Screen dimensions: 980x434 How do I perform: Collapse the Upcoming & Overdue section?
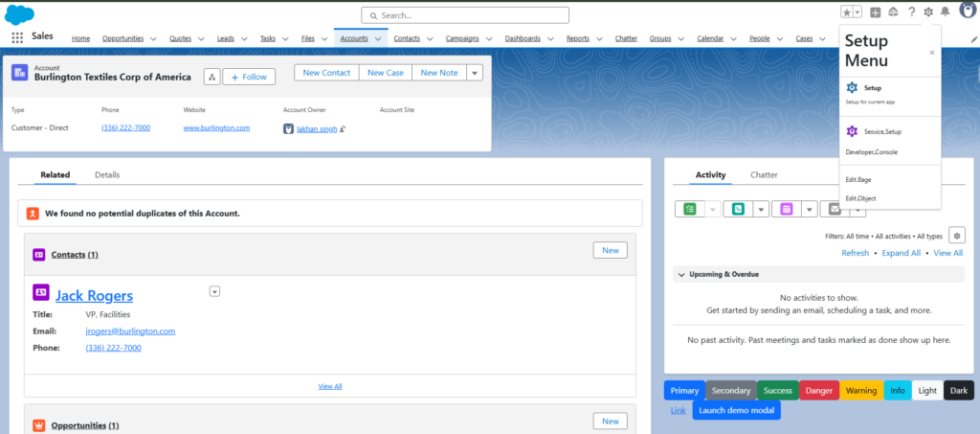[x=680, y=274]
